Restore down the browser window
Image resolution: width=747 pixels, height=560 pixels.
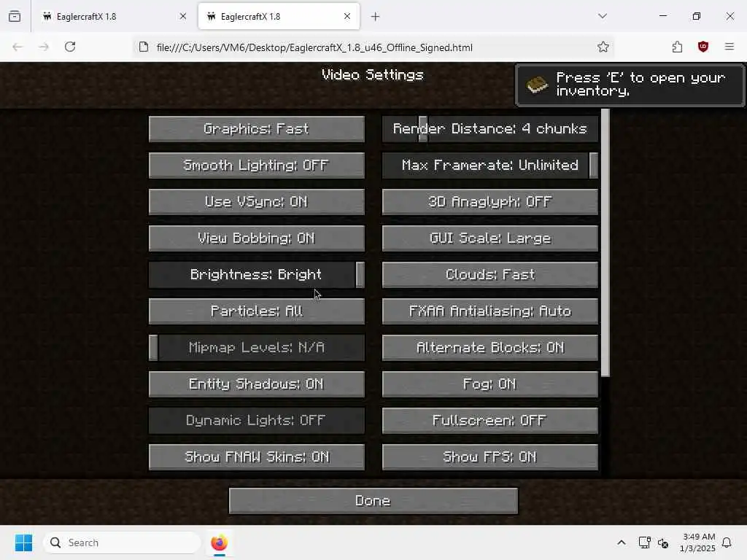[697, 16]
